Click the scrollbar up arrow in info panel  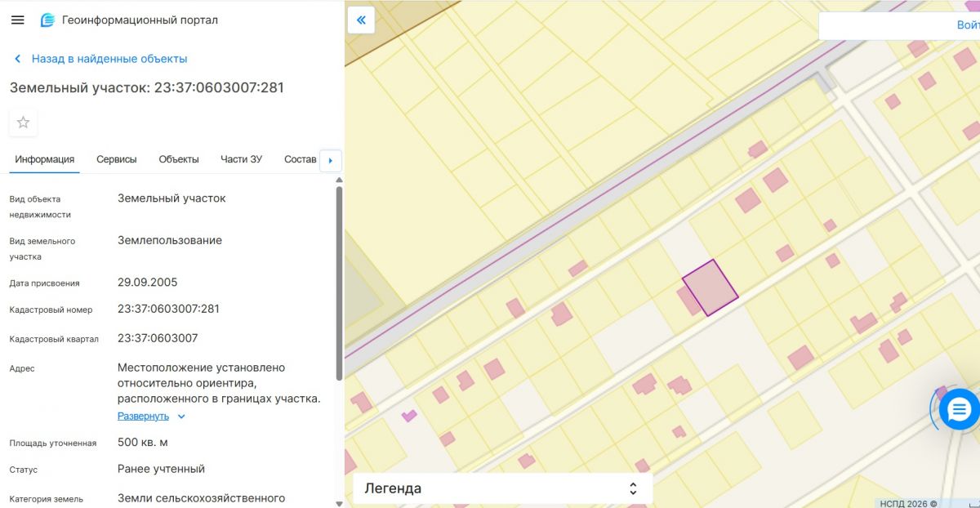coord(339,180)
